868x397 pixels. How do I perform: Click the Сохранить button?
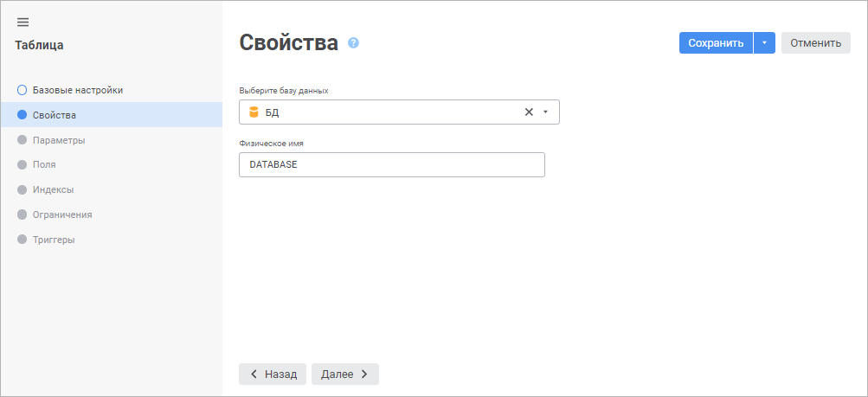point(716,43)
